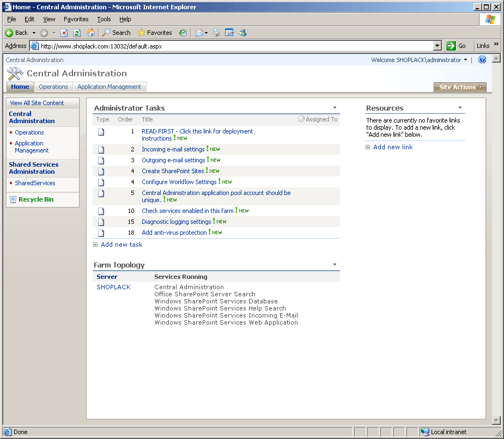Screen dimensions: 504x439
Task: Click the Forward navigation arrow icon
Action: click(x=44, y=33)
